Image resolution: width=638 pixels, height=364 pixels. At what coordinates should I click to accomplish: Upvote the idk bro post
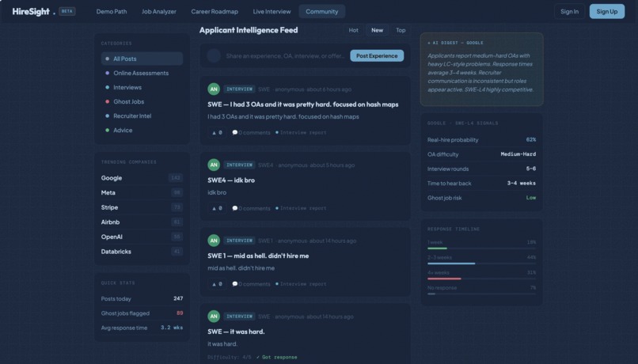[x=217, y=208]
